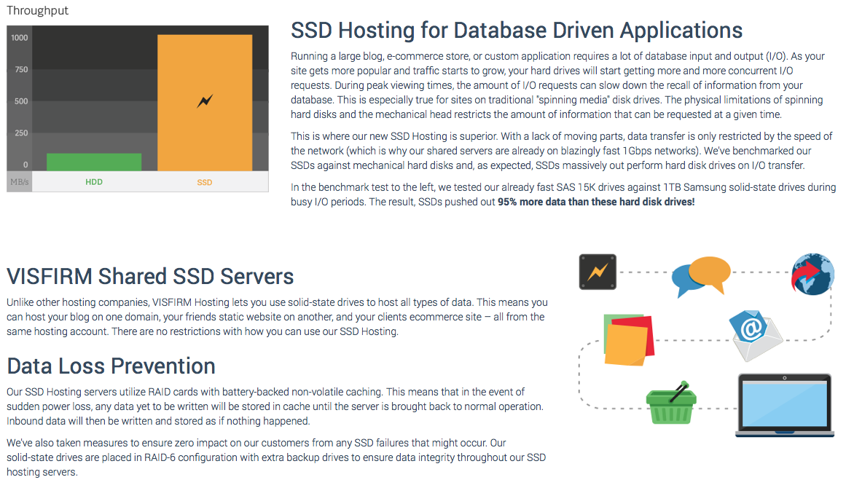Screen dimensions: 846x504
Task: Select the chat bubbles icon
Action: pos(700,275)
